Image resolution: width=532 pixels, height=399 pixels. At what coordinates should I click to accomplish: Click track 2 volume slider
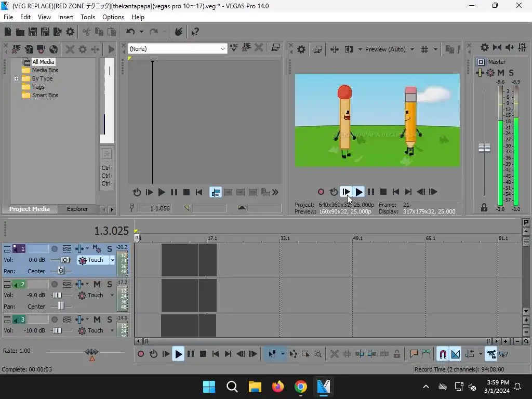pyautogui.click(x=57, y=295)
